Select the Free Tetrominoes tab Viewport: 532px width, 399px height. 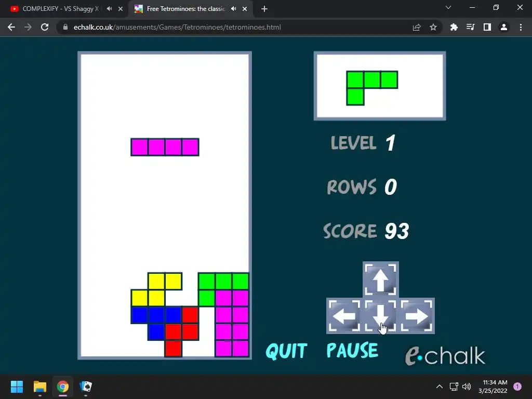[185, 9]
